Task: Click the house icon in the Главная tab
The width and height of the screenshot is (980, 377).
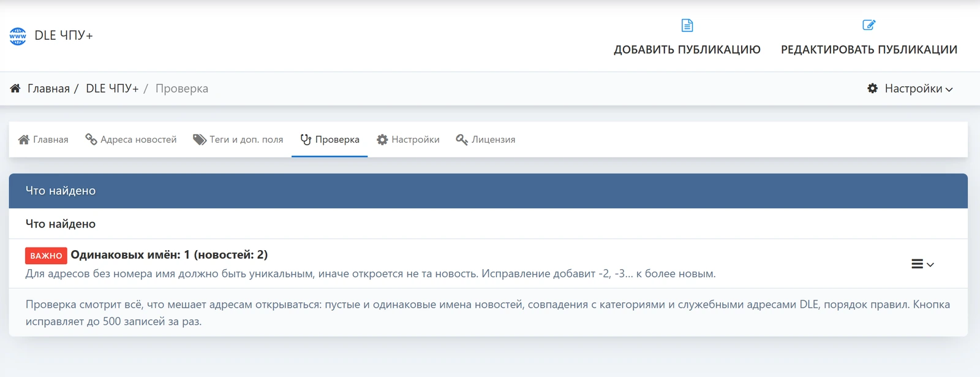Action: click(x=24, y=140)
